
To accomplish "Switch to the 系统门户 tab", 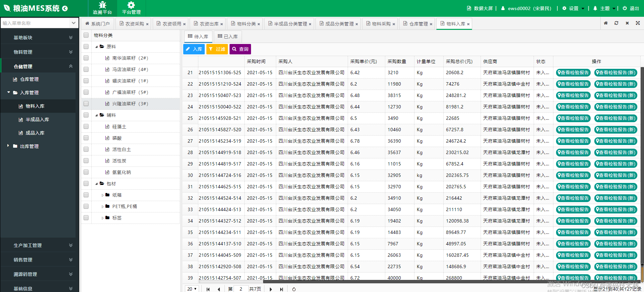I will (x=97, y=24).
